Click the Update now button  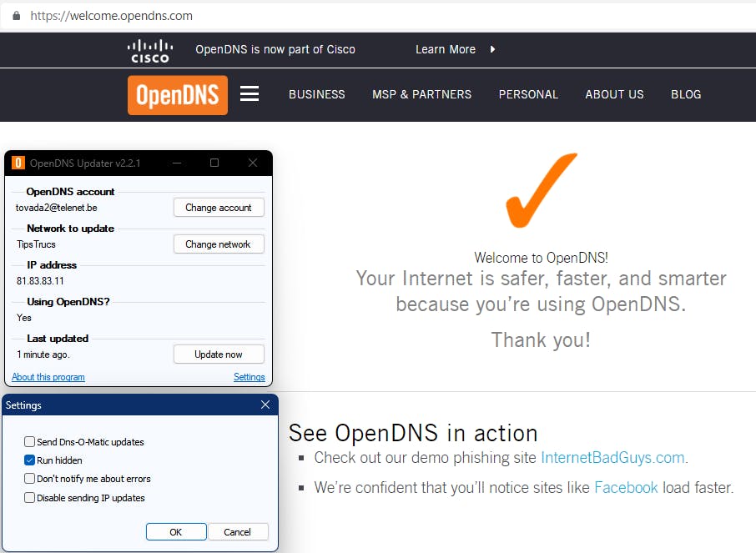click(219, 354)
